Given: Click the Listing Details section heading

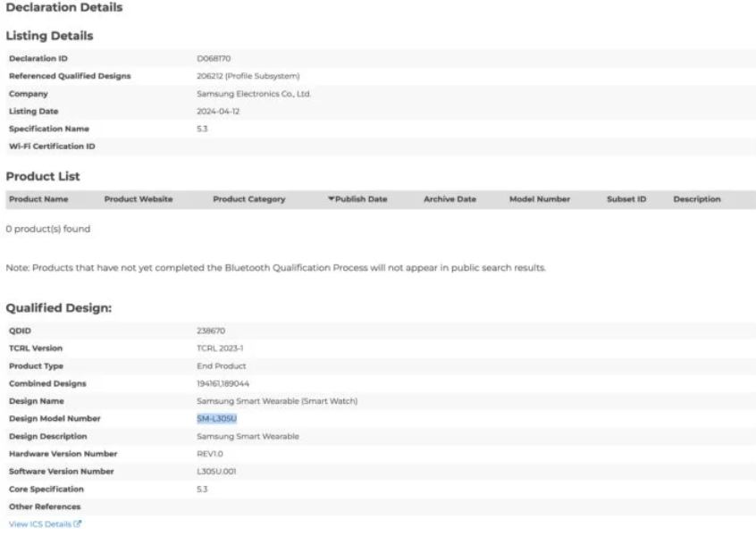Looking at the screenshot, I should coord(49,37).
